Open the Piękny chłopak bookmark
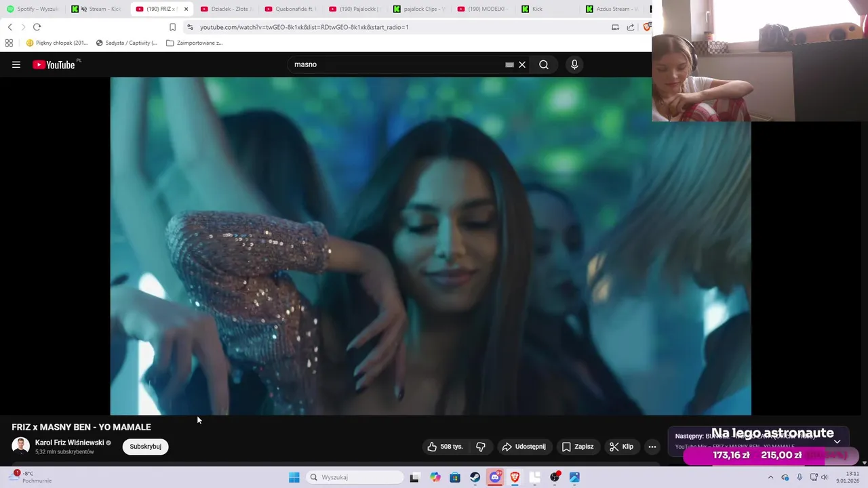 click(x=57, y=43)
